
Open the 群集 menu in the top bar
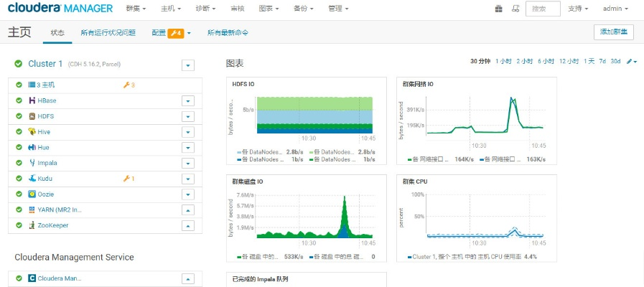tap(136, 9)
